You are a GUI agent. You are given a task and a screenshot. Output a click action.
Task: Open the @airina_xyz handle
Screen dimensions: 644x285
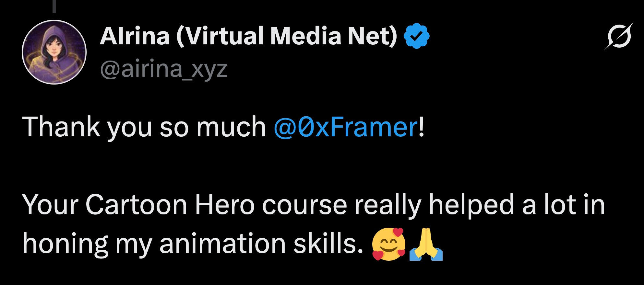click(x=164, y=69)
